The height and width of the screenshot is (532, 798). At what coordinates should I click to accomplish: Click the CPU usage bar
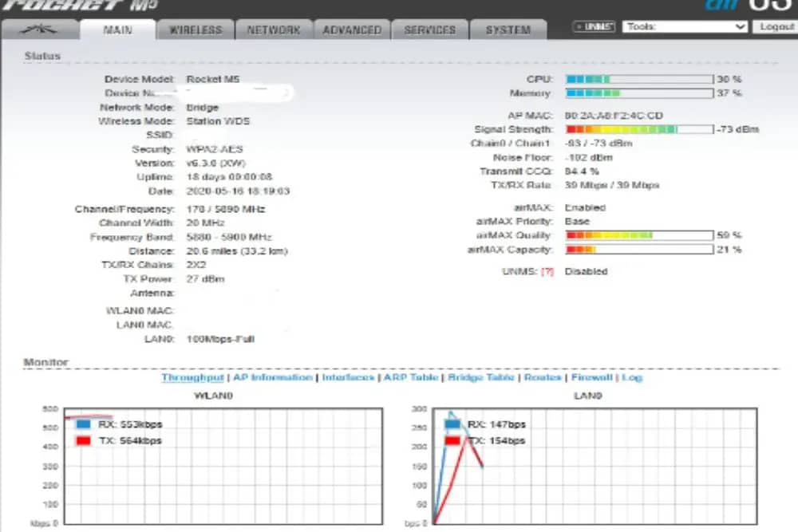[x=640, y=79]
